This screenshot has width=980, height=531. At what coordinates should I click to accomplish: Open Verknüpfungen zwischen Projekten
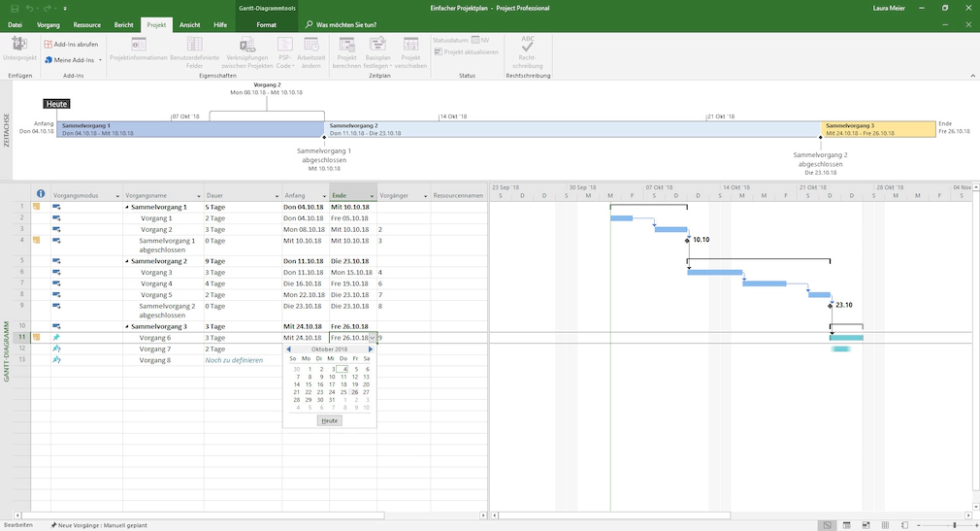click(x=246, y=51)
